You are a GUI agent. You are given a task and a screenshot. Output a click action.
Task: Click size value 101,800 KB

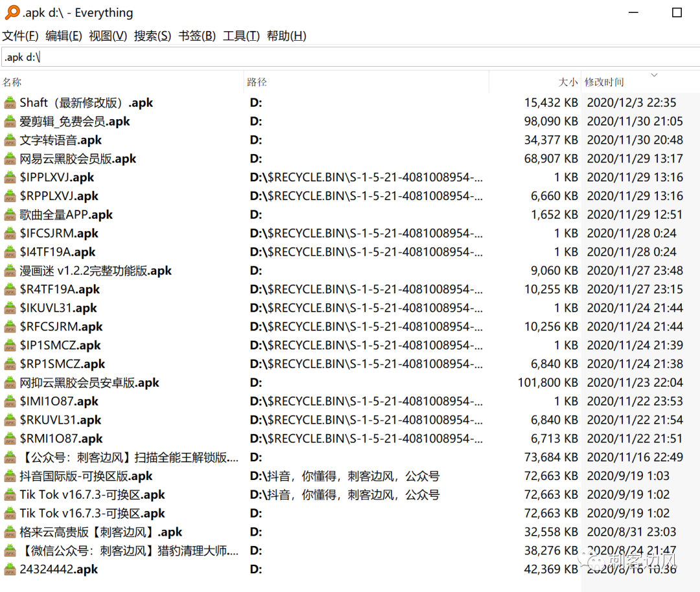point(548,383)
